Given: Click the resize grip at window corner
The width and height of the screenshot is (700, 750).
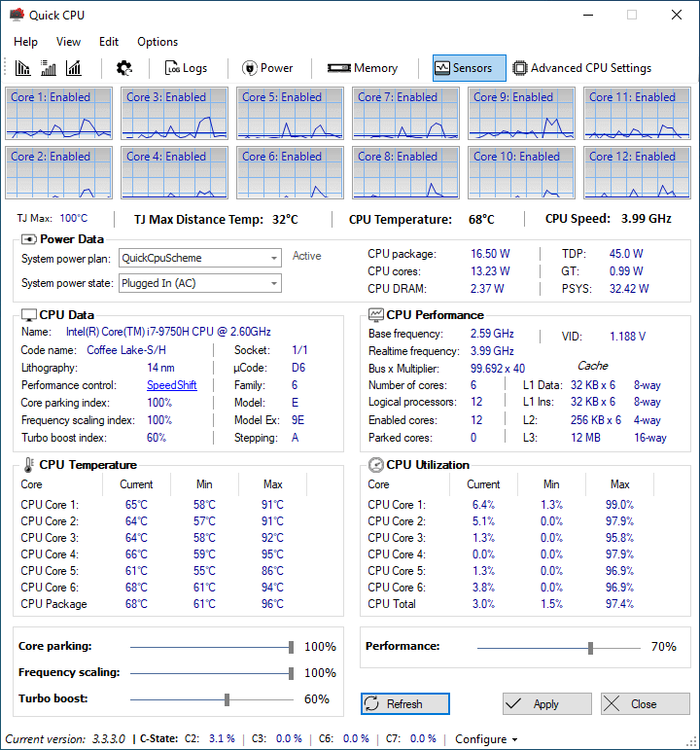Looking at the screenshot, I should tap(692, 742).
